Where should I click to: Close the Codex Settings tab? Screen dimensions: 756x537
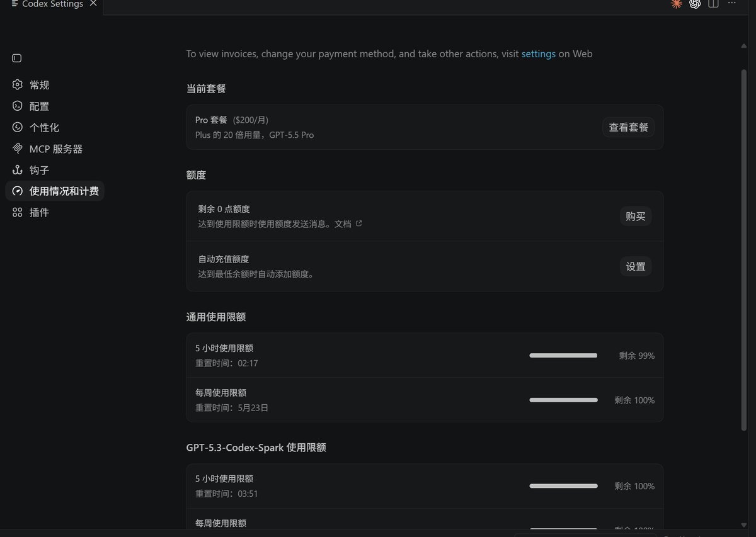[x=93, y=4]
